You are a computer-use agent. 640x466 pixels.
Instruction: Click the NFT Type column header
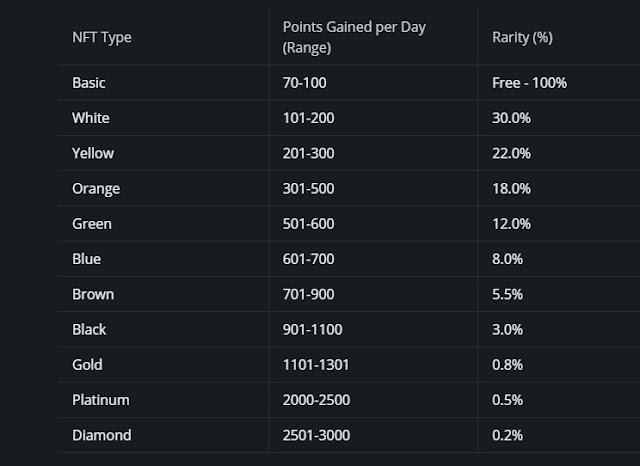click(102, 38)
